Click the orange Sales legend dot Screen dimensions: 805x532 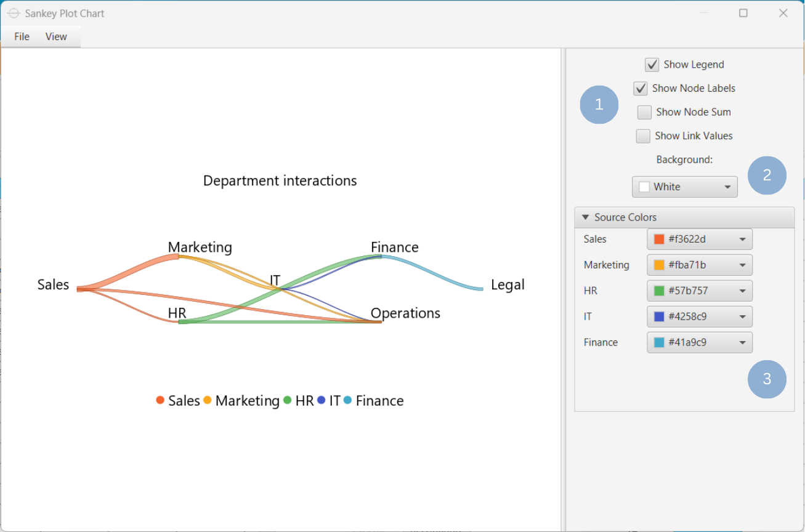pyautogui.click(x=160, y=400)
